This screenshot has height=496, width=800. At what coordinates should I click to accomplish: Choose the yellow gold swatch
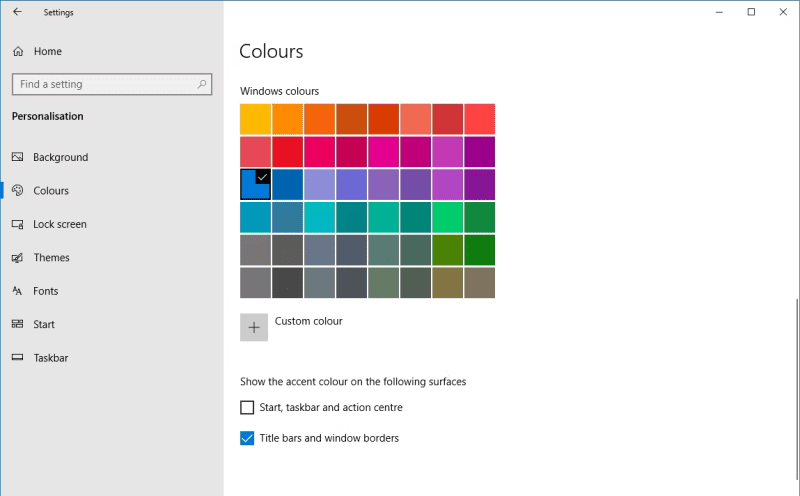(x=256, y=119)
